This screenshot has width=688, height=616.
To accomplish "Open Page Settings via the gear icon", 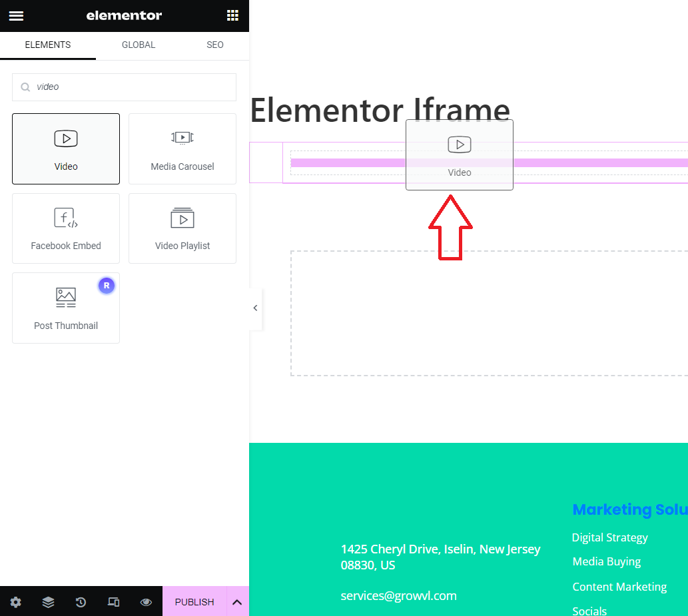I will [15, 601].
